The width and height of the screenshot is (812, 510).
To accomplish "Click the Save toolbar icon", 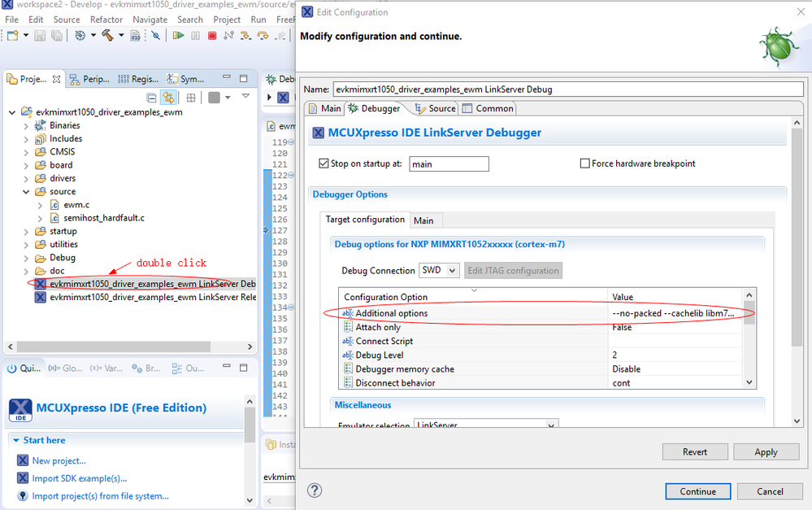I will tap(40, 35).
